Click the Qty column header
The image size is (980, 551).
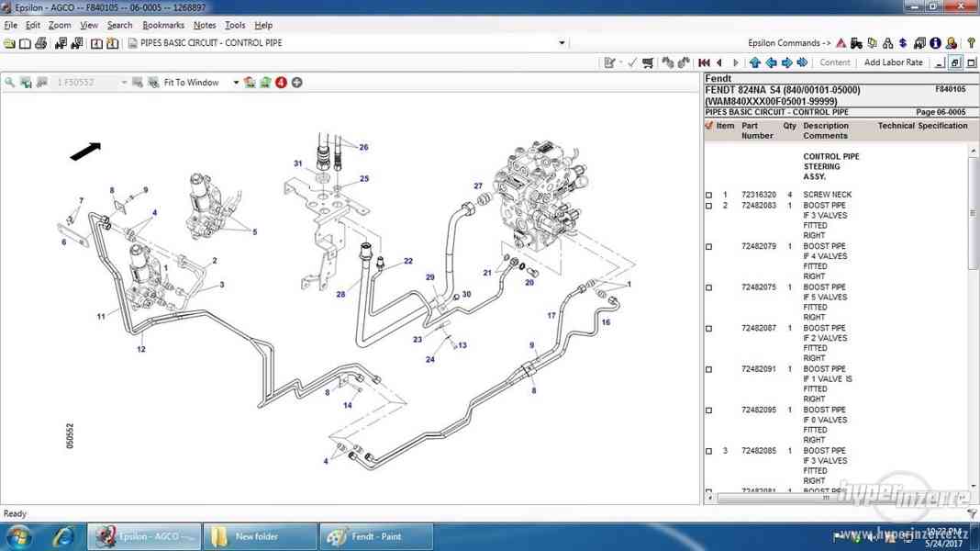790,126
